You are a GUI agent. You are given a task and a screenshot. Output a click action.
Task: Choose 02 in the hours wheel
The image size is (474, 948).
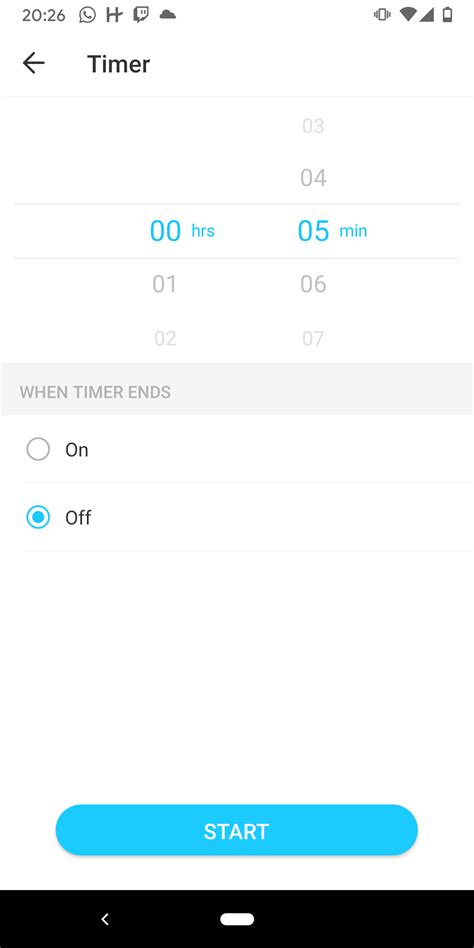coord(165,338)
